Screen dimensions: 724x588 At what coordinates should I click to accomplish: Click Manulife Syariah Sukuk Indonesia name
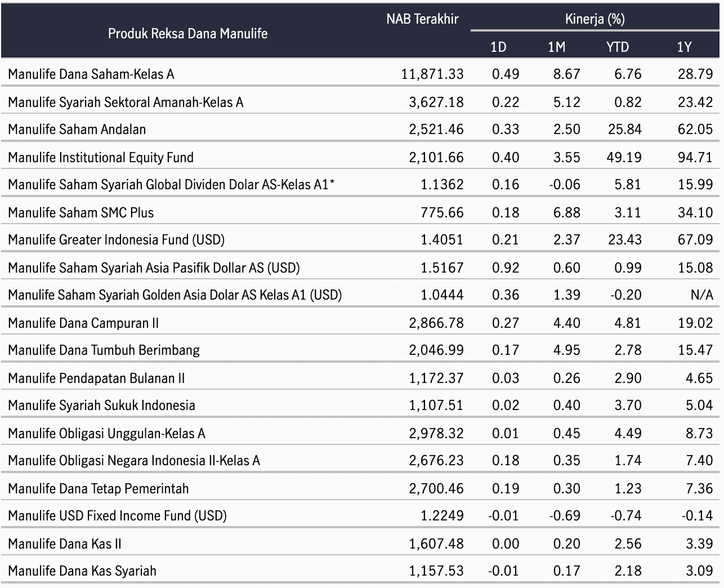point(101,406)
